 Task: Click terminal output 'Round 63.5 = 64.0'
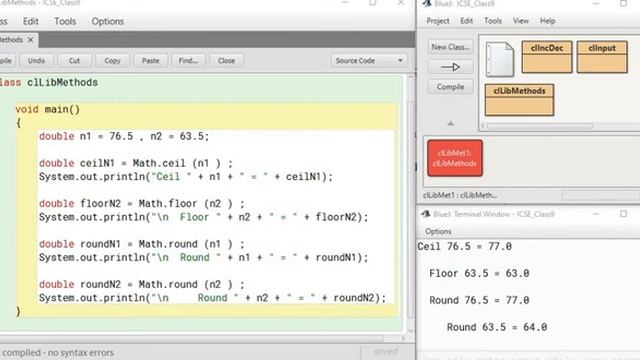pyautogui.click(x=497, y=327)
